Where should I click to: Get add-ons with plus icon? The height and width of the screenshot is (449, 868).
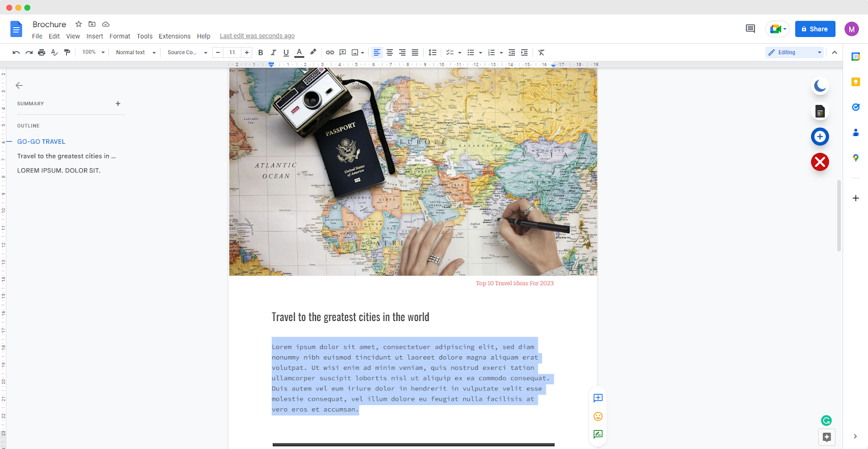click(x=856, y=198)
